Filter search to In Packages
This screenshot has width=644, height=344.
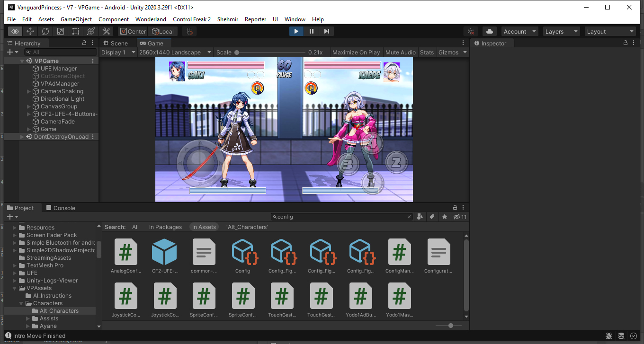pos(165,227)
